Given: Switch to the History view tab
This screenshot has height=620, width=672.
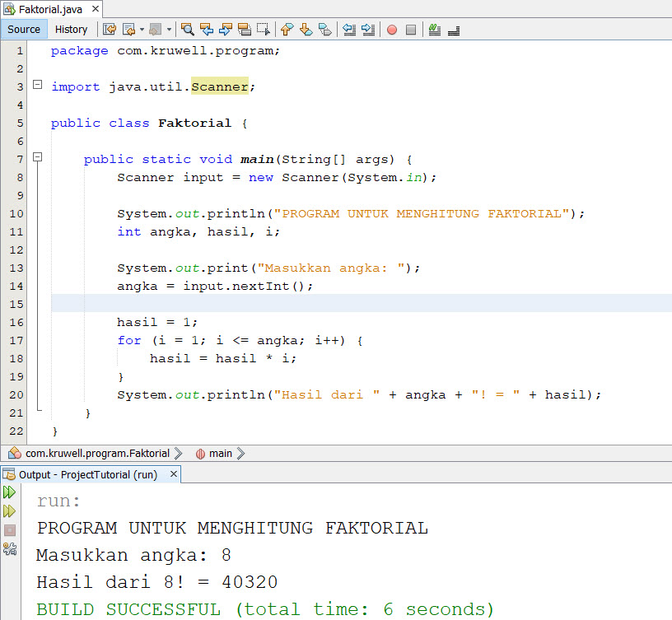Looking at the screenshot, I should [71, 30].
